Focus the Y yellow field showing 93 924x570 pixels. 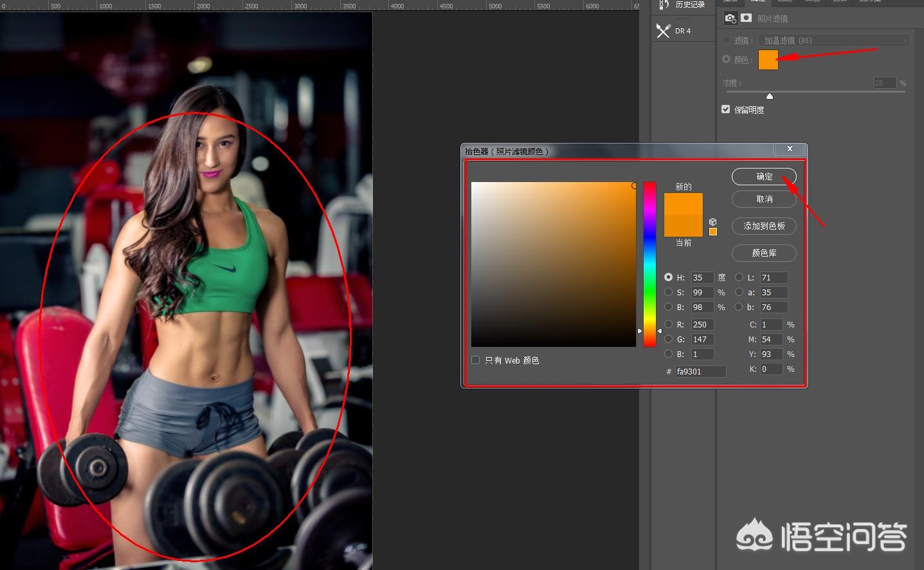click(x=772, y=354)
